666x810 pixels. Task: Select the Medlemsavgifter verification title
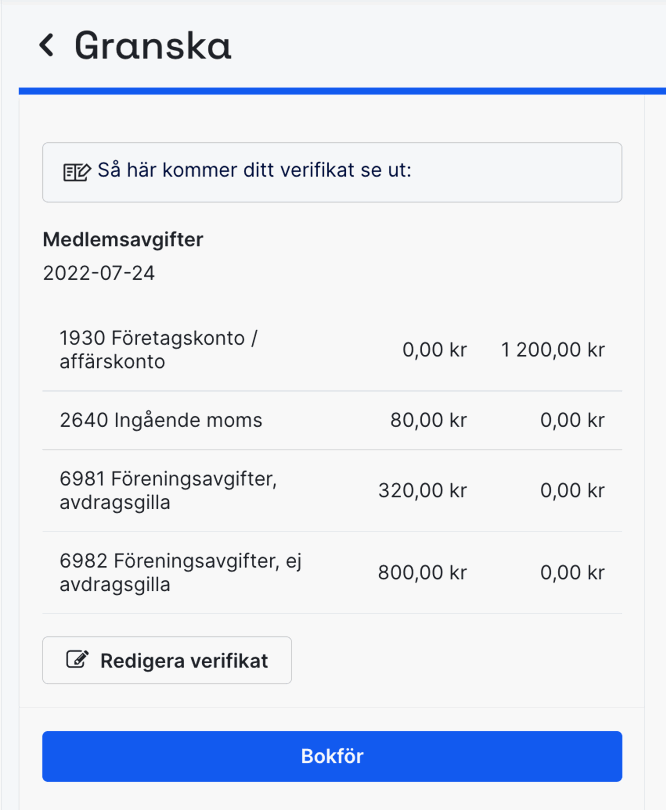(x=122, y=239)
